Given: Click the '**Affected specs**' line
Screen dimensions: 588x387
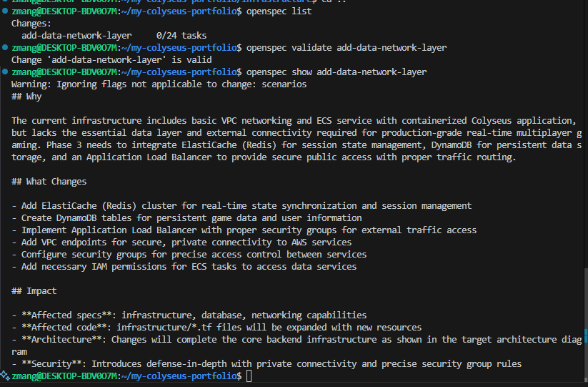Looking at the screenshot, I should pos(189,315).
